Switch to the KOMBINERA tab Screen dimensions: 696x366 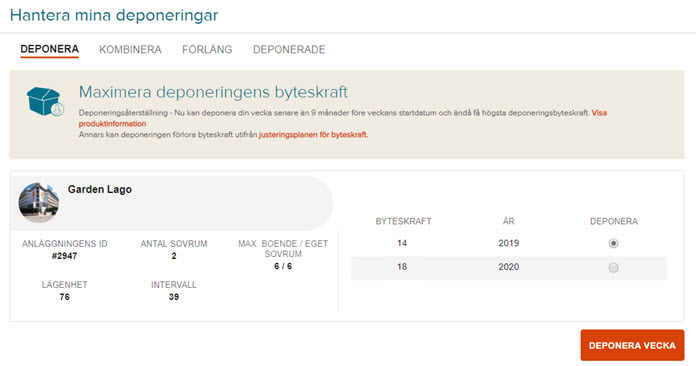130,50
